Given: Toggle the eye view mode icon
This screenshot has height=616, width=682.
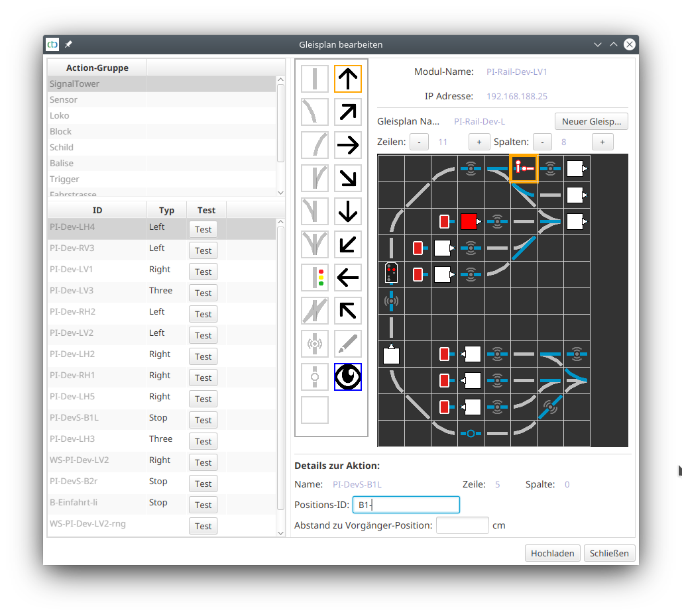Looking at the screenshot, I should point(348,377).
